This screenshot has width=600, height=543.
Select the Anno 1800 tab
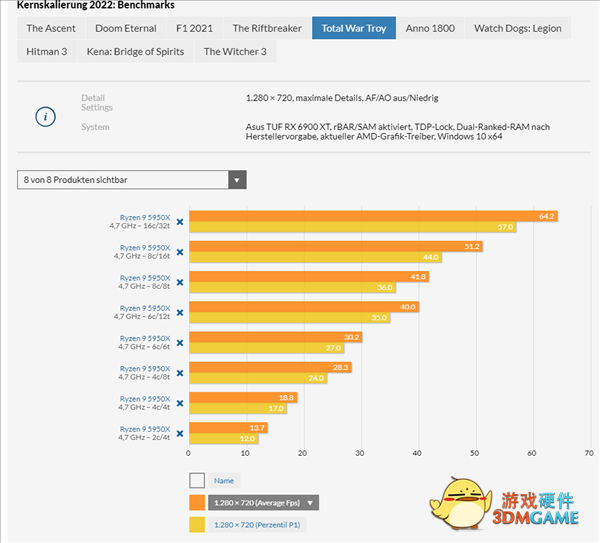click(430, 28)
